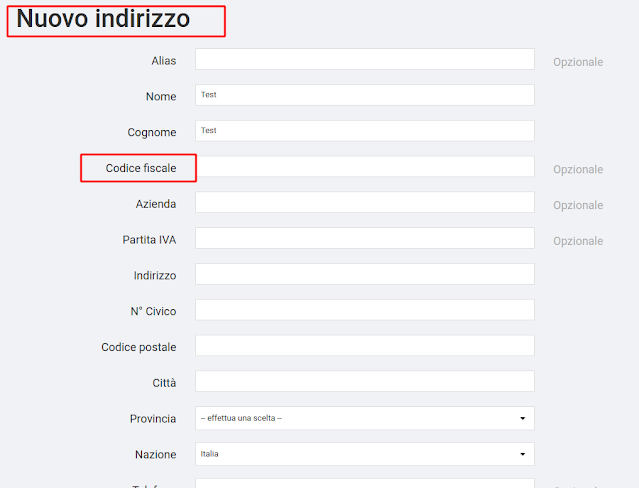Click the Alias input field
The image size is (639, 488).
pos(365,59)
